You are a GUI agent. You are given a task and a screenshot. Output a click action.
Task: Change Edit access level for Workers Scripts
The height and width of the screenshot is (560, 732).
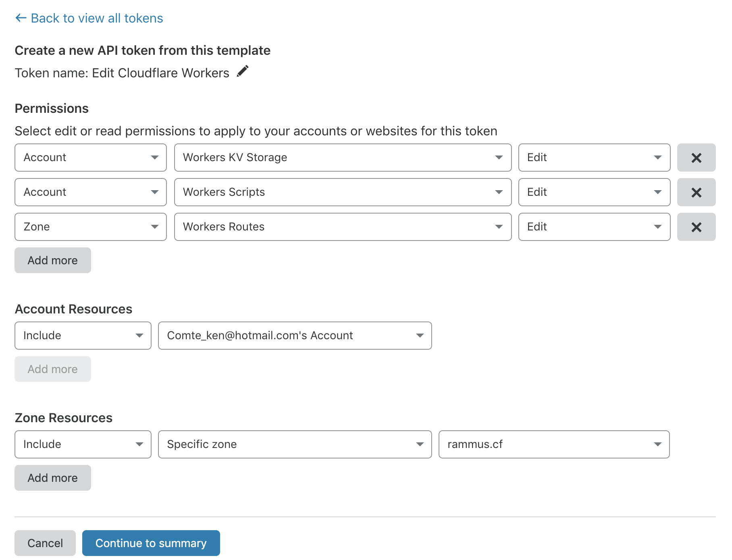tap(594, 192)
